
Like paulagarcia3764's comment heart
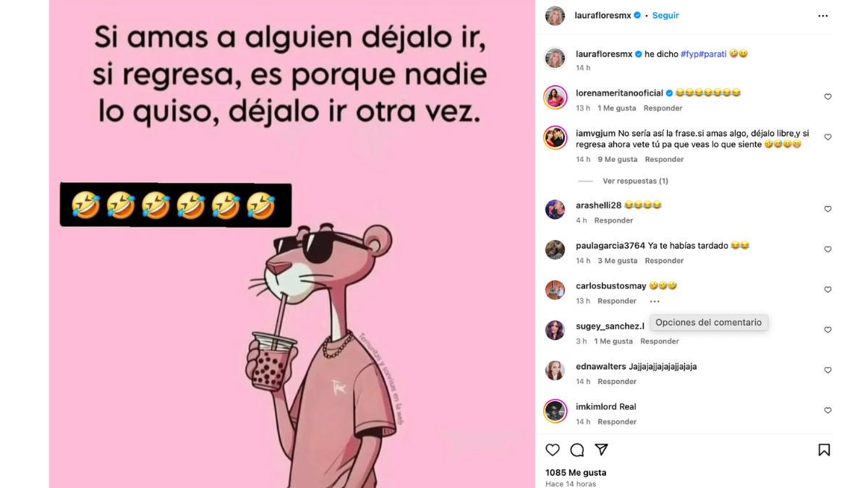click(x=828, y=249)
